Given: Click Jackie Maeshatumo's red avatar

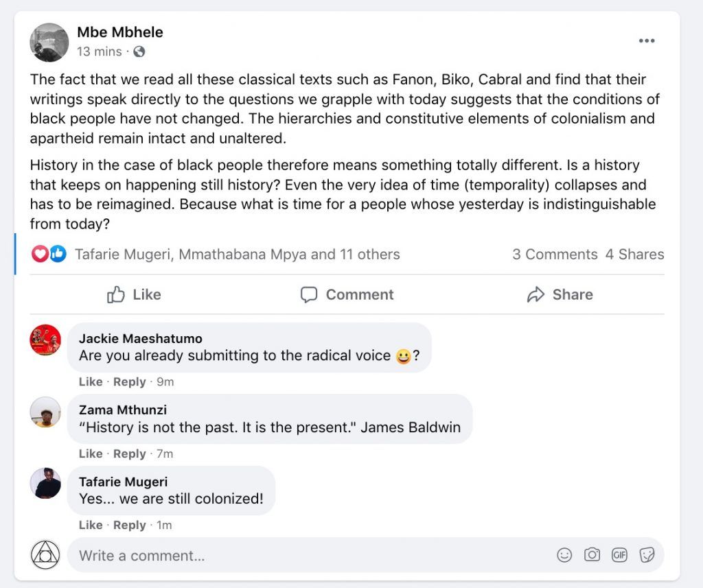Looking at the screenshot, I should pos(46,340).
